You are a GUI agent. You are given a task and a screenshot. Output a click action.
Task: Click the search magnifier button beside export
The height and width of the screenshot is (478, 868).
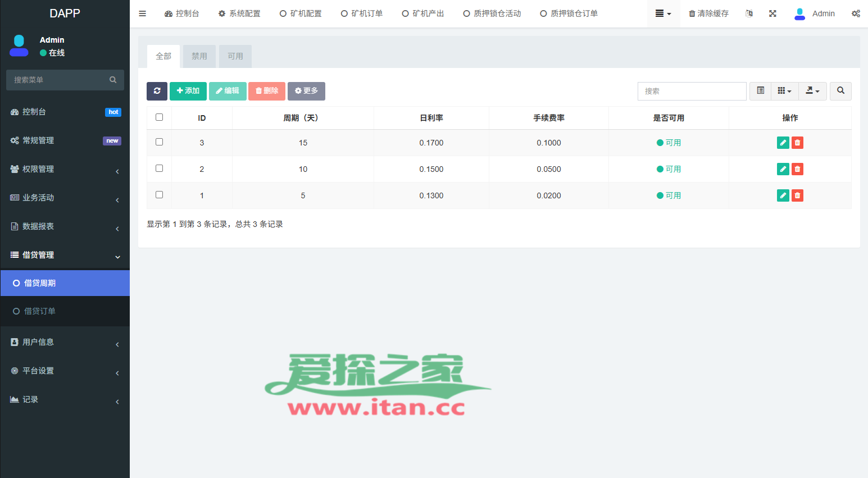click(840, 91)
